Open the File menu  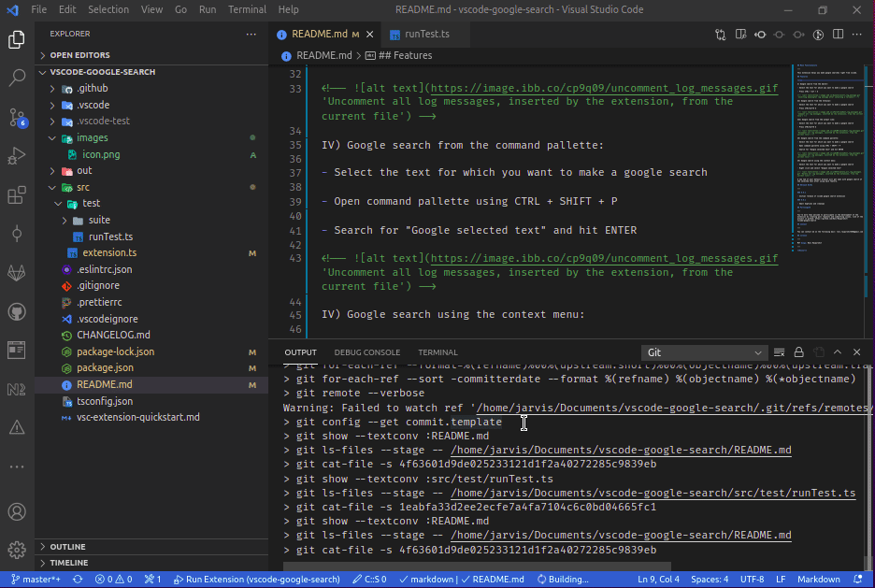click(38, 9)
